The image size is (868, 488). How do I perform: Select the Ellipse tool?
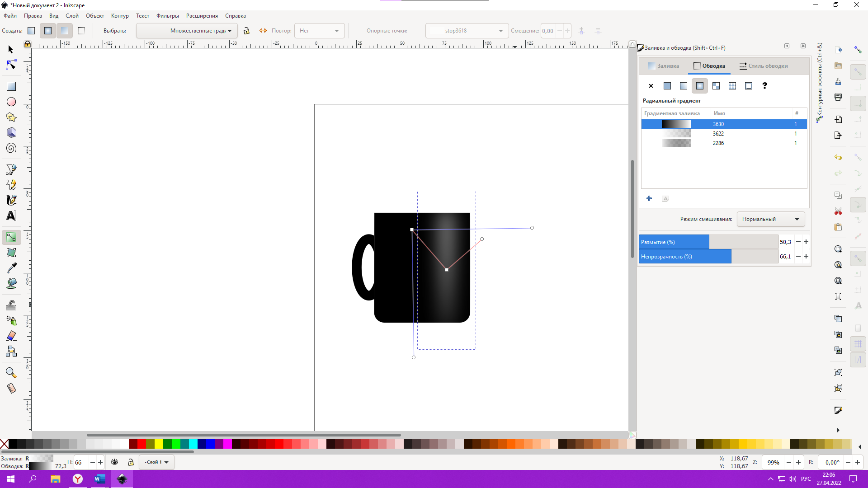point(11,102)
